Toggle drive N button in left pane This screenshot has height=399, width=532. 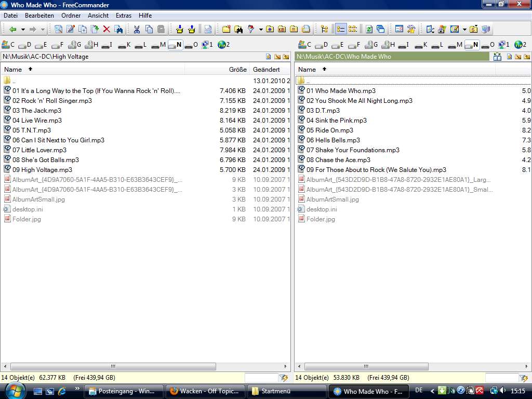[176, 45]
